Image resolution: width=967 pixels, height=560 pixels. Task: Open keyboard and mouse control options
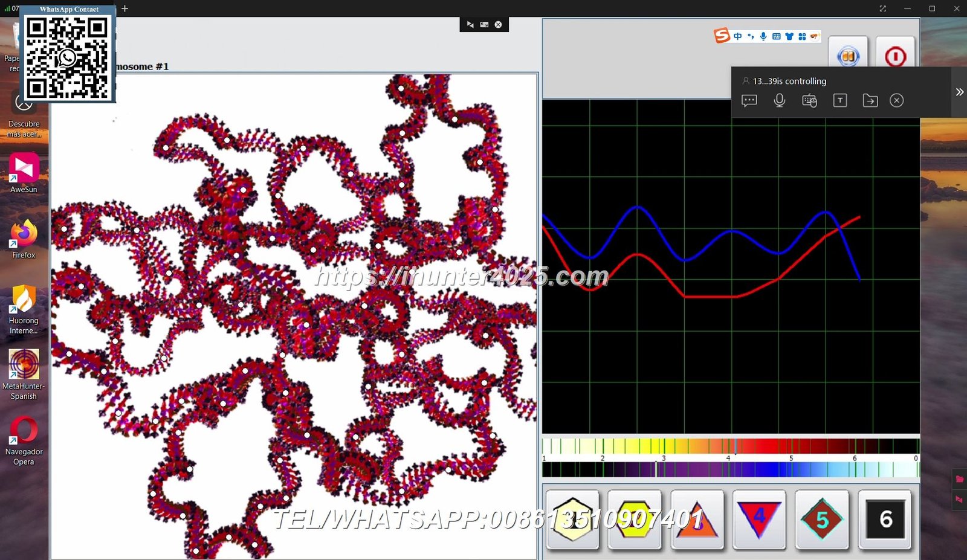click(809, 100)
